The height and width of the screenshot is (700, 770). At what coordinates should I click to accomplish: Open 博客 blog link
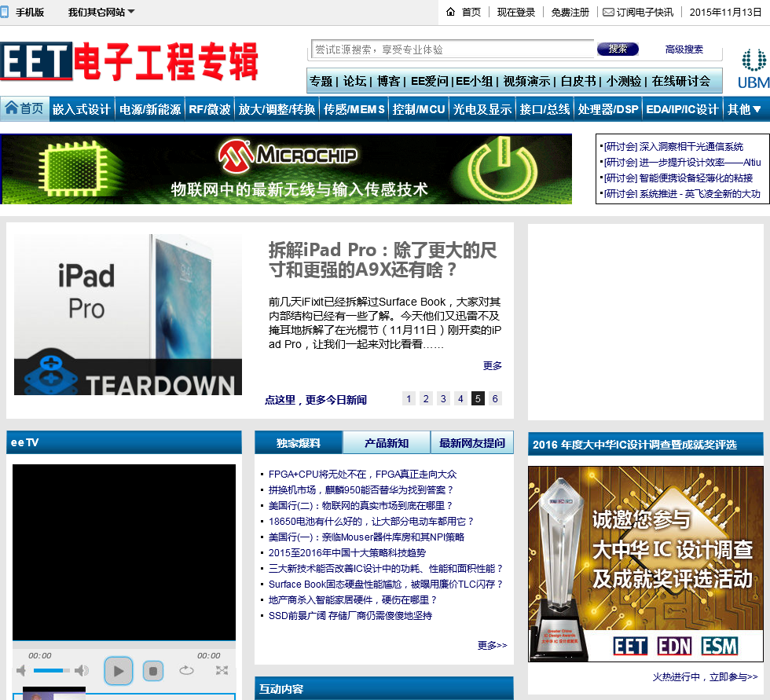tap(388, 81)
